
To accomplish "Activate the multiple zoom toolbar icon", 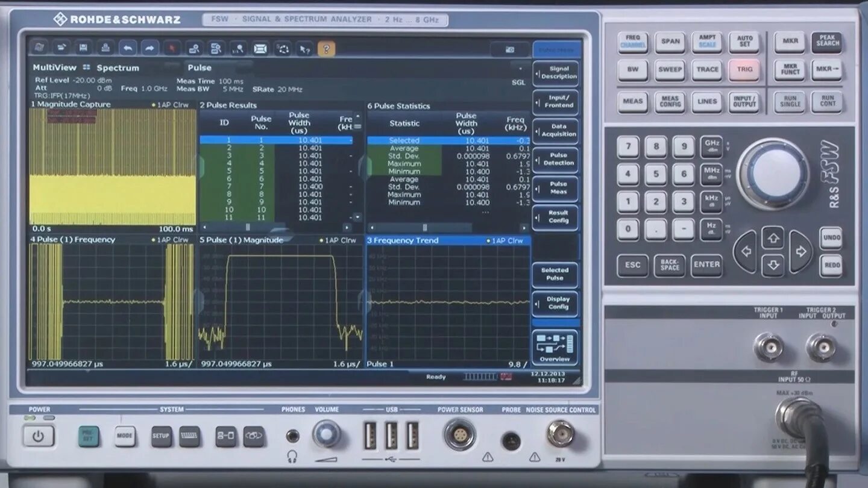I will (216, 48).
